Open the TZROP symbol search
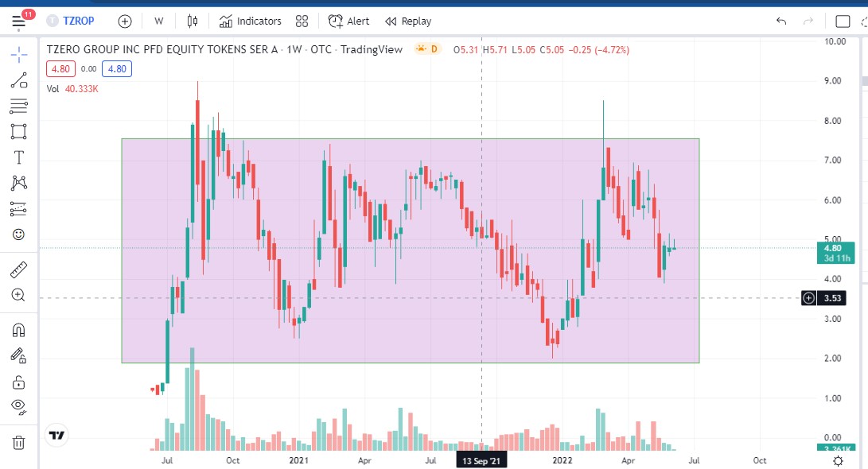868x469 pixels. (x=71, y=21)
